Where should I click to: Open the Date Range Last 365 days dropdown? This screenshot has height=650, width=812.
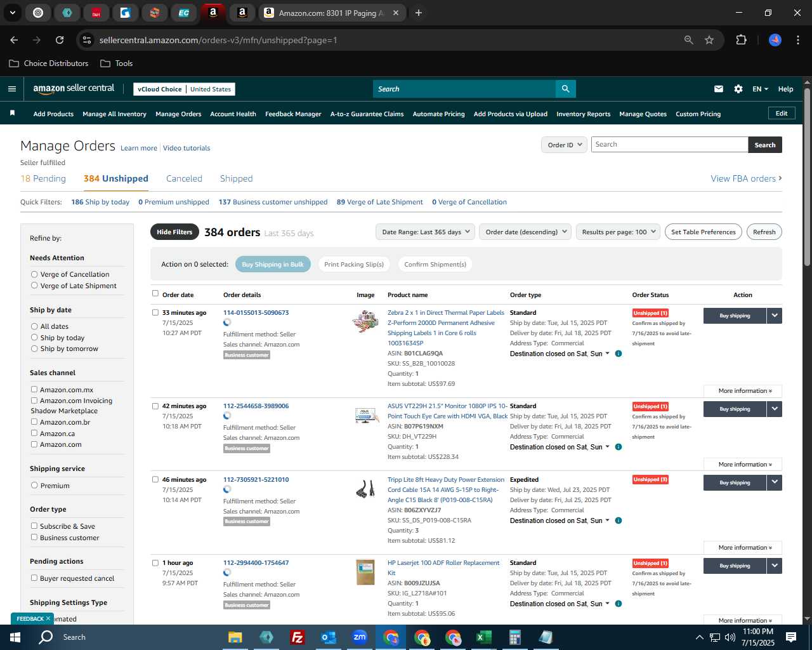click(x=425, y=232)
